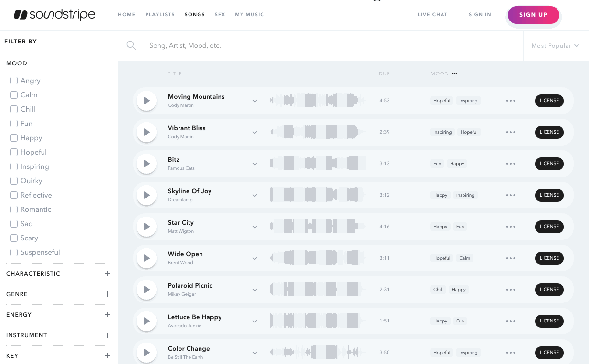This screenshot has height=364, width=589.
Task: Click the Sign Up button
Action: click(x=533, y=15)
